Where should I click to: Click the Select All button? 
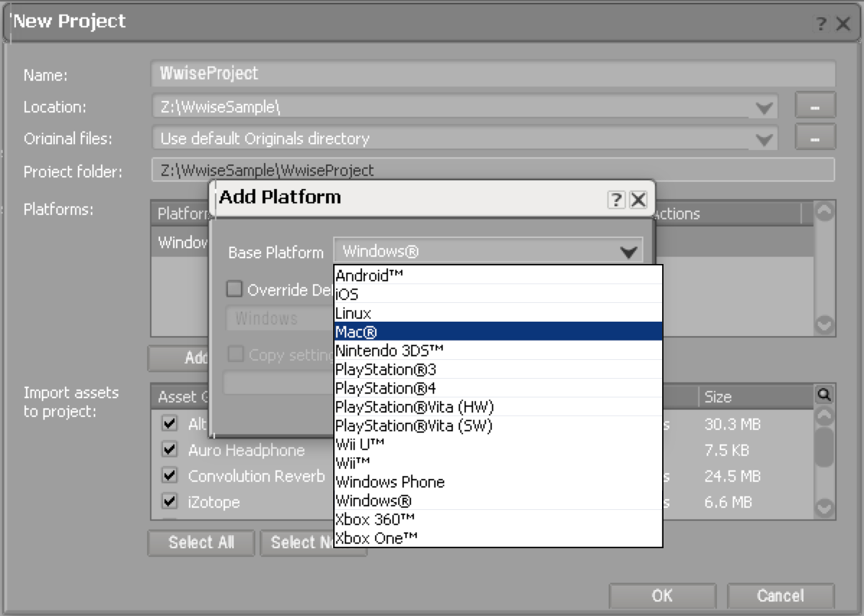201,542
